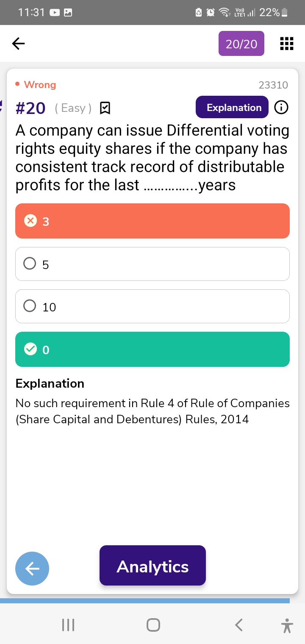Tap the Android recent apps icon
305x644 pixels.
click(x=68, y=625)
